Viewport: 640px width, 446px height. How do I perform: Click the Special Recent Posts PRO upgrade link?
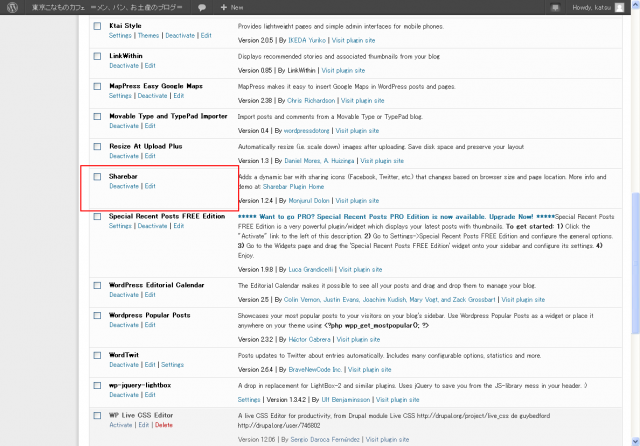[x=396, y=217]
